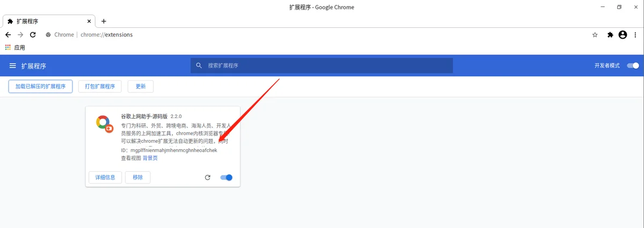Click the 开发者模式 label text

(607, 65)
